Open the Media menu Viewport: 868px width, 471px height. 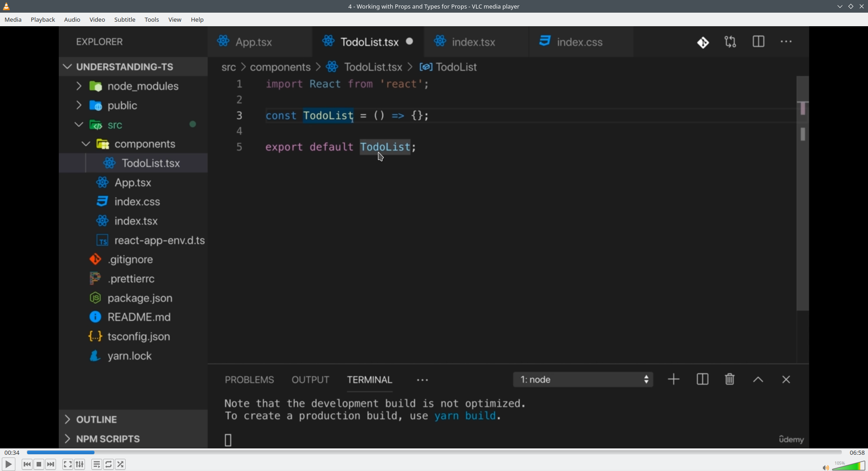[13, 20]
